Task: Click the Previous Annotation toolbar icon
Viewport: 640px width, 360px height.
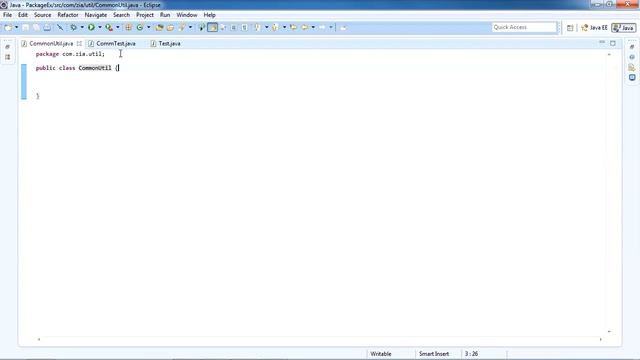Action: pyautogui.click(x=275, y=27)
